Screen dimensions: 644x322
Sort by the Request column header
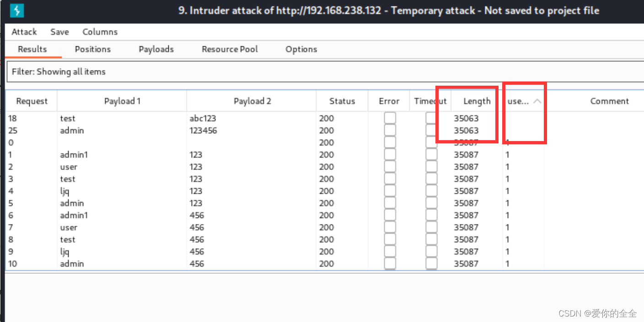tap(32, 101)
